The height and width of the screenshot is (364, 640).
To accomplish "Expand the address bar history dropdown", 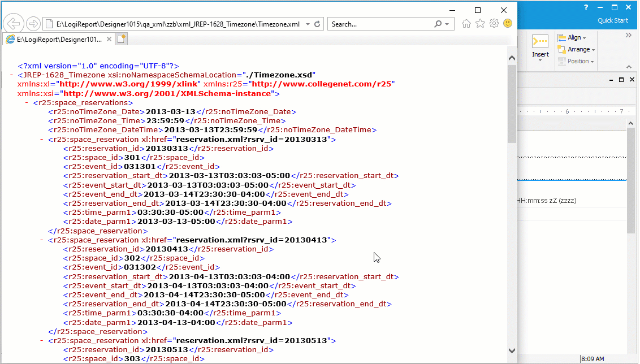I will pos(308,24).
